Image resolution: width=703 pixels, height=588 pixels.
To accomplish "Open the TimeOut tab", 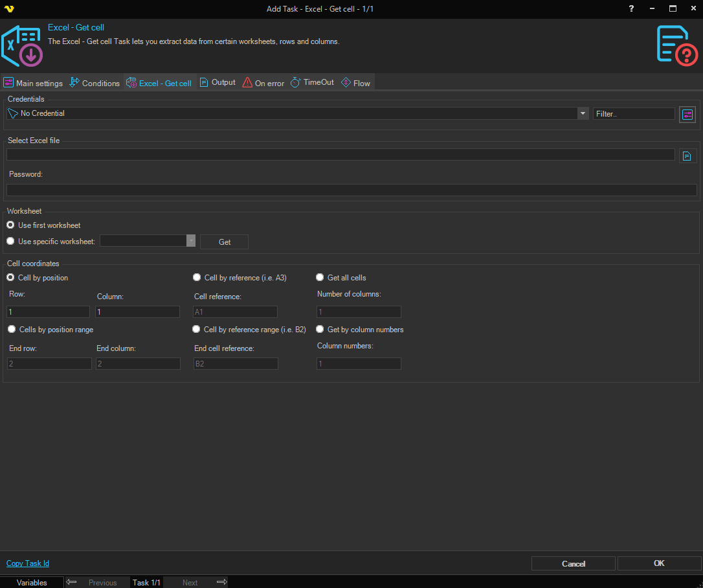I will (x=312, y=82).
